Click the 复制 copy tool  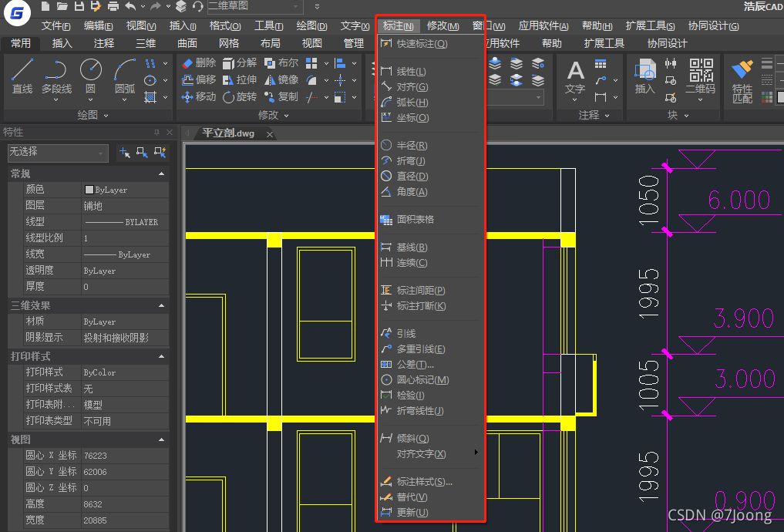click(281, 97)
